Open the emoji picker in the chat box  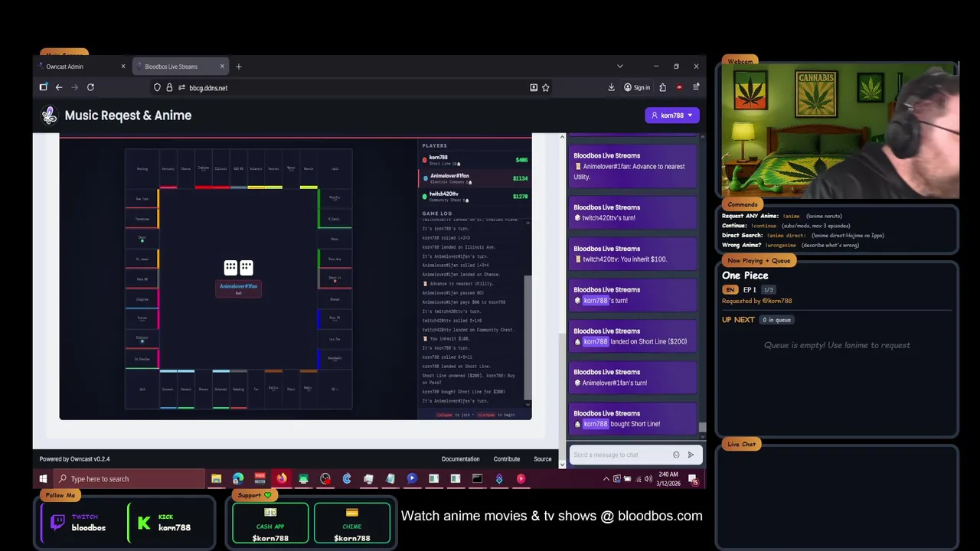click(676, 455)
